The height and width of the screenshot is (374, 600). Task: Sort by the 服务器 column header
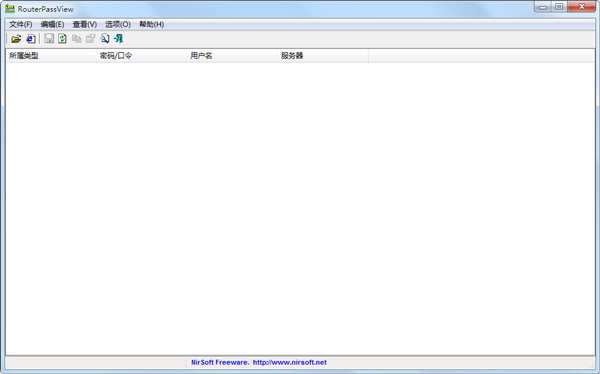click(x=323, y=56)
